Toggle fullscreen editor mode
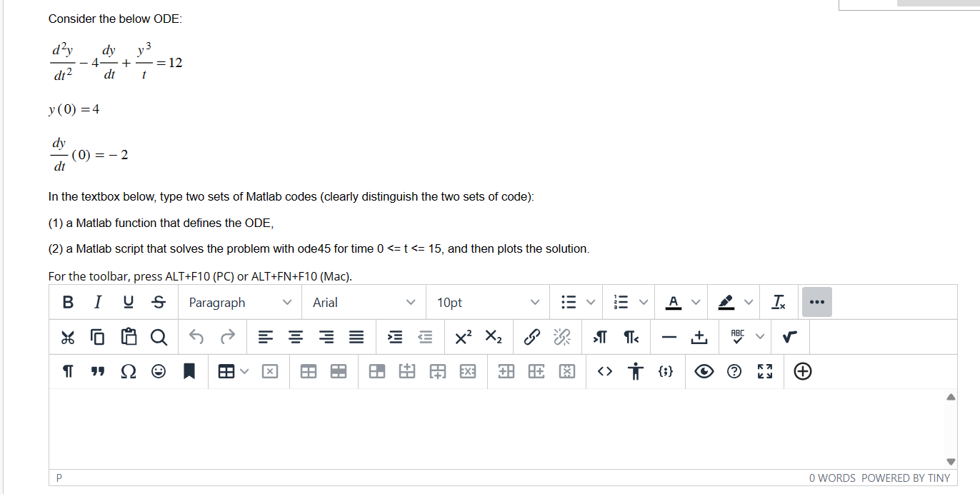 tap(764, 371)
